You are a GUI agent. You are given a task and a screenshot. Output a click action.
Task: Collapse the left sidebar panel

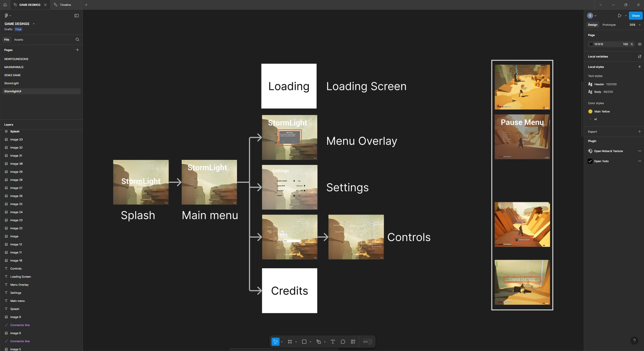(77, 16)
